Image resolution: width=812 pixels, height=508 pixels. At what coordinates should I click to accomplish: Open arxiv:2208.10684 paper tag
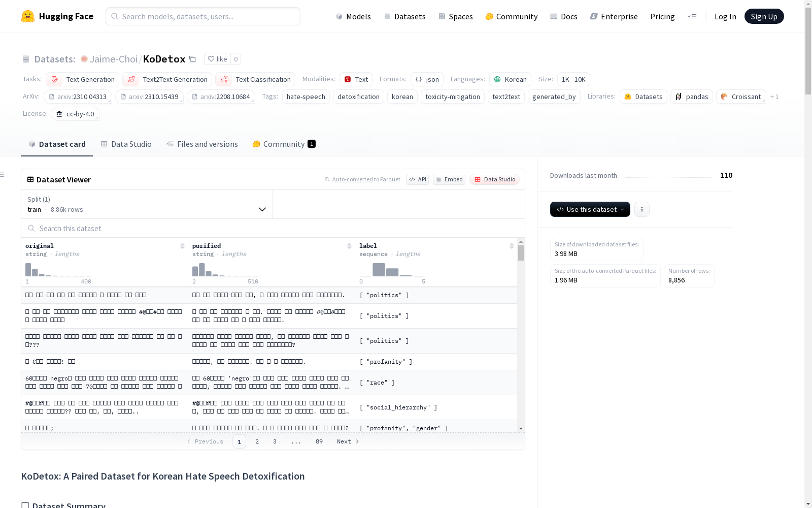click(x=221, y=97)
